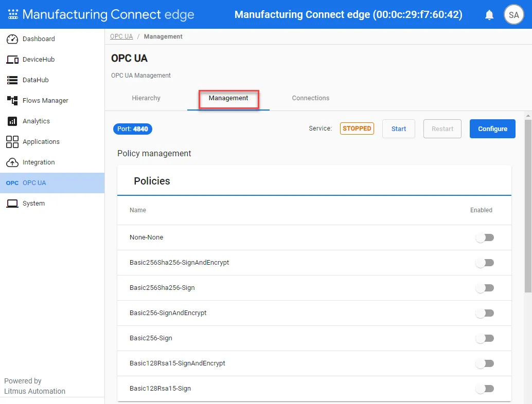Click the Applications grid icon

click(12, 142)
